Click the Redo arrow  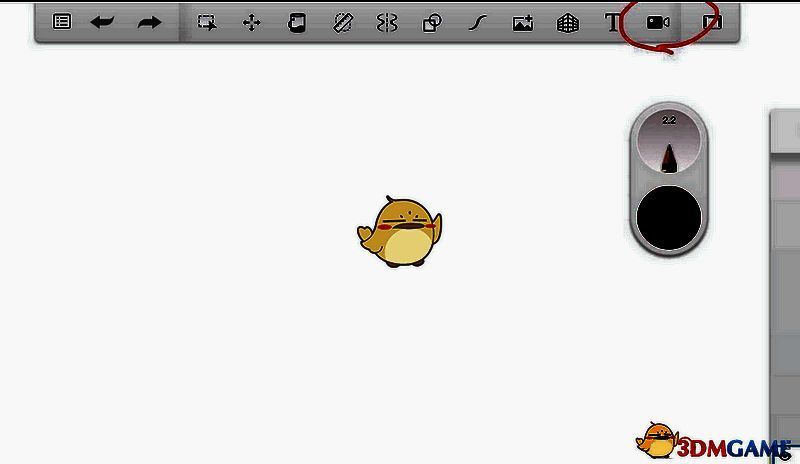[149, 21]
